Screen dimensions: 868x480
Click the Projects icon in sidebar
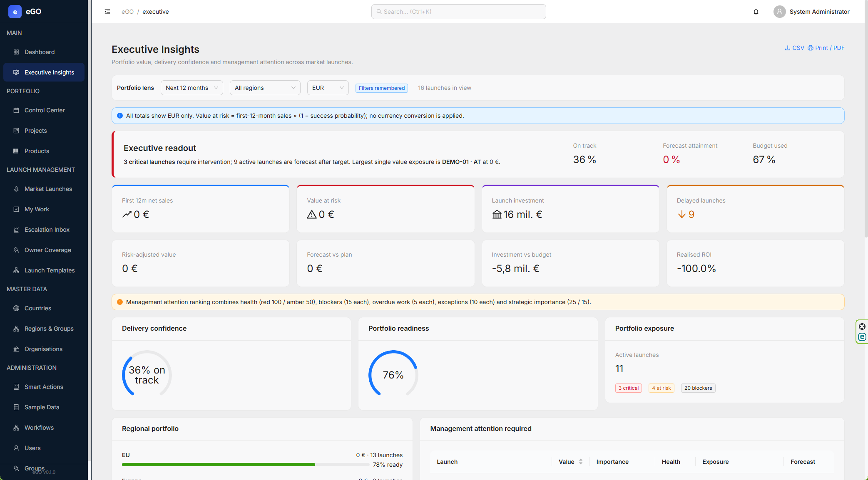tap(16, 131)
